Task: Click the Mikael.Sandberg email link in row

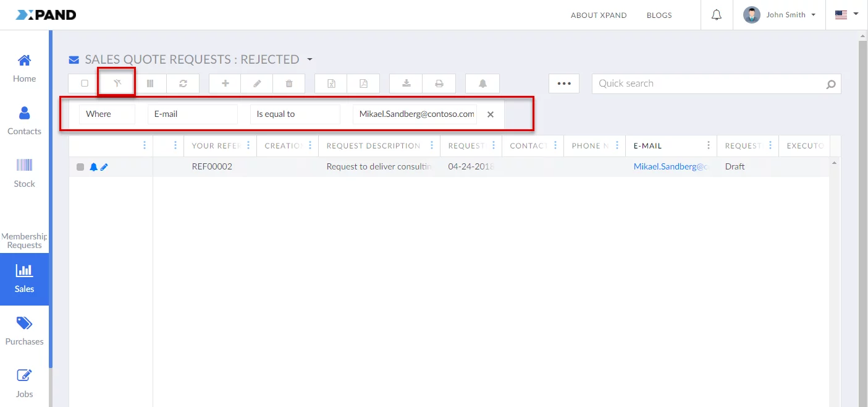Action: (x=671, y=167)
